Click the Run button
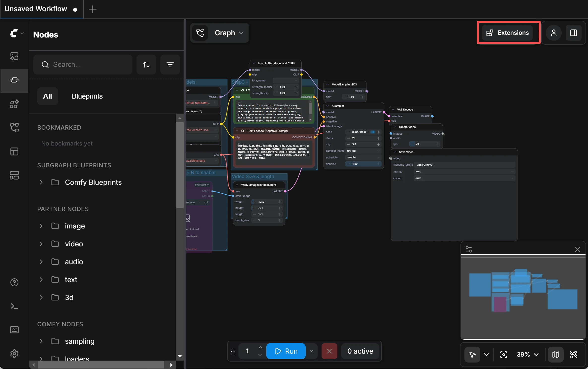This screenshot has width=588, height=369. (x=286, y=351)
